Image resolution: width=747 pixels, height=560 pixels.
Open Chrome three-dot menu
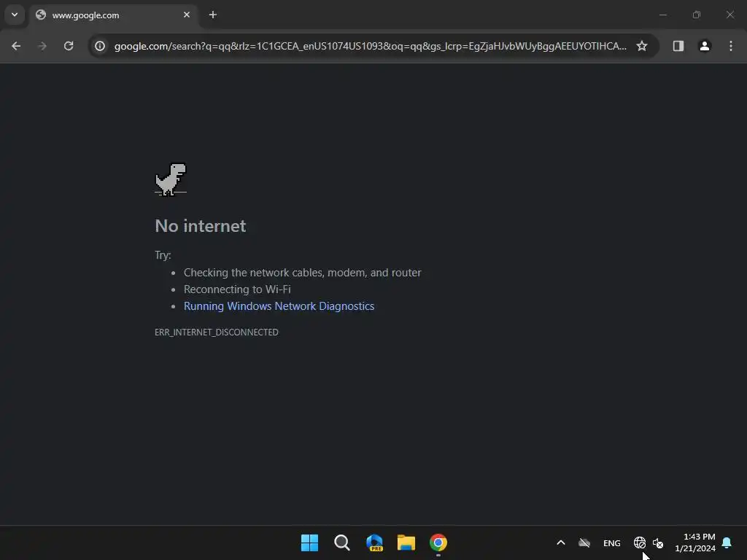(x=731, y=46)
